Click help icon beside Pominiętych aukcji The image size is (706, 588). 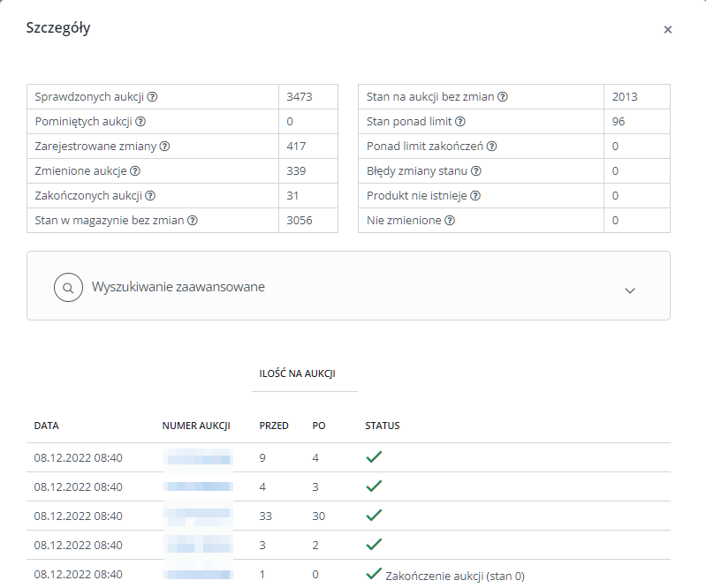(x=140, y=122)
